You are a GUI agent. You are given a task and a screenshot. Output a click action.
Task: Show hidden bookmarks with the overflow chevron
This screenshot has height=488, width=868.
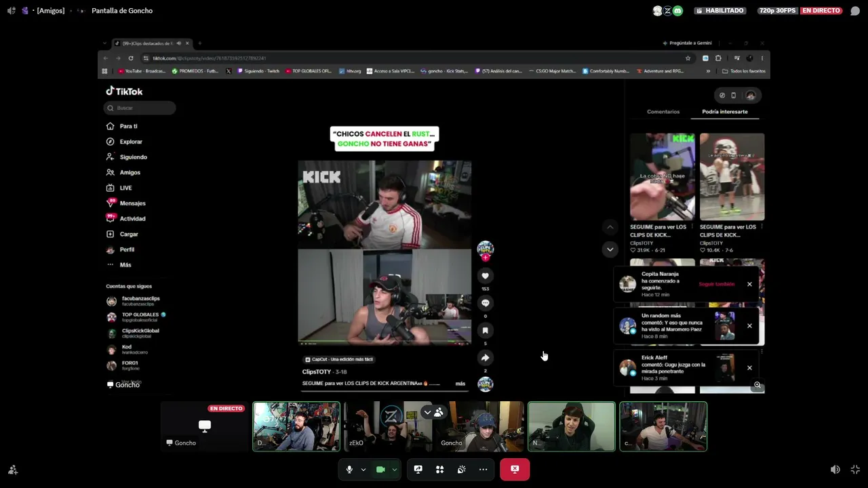[708, 71]
